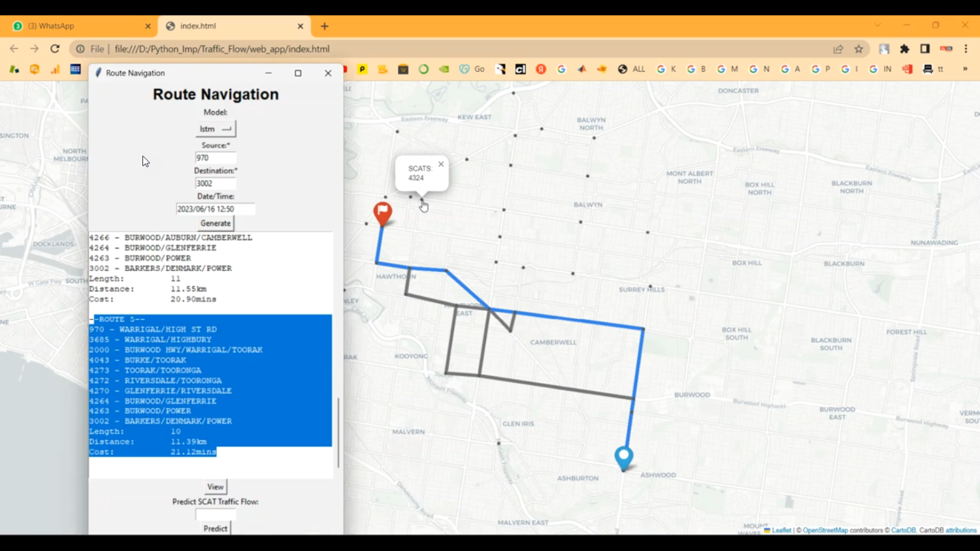Viewport: 980px width, 551px height.
Task: Open the browser extensions puzzle icon
Action: click(x=904, y=49)
